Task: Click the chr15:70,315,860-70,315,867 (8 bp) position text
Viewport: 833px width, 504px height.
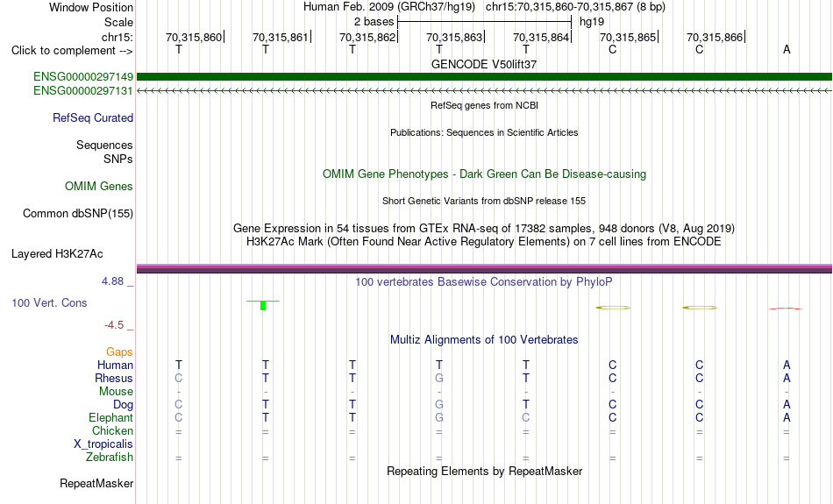Action: (575, 7)
